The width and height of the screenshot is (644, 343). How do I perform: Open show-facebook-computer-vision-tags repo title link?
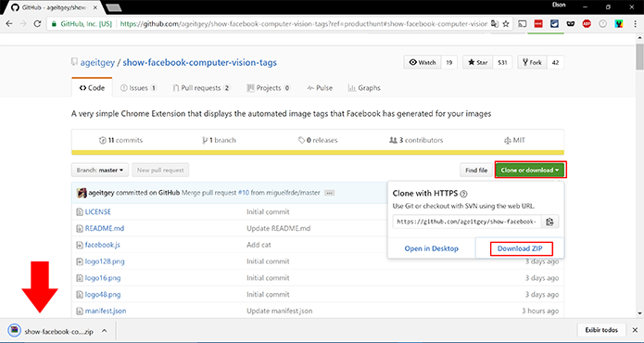coord(199,62)
